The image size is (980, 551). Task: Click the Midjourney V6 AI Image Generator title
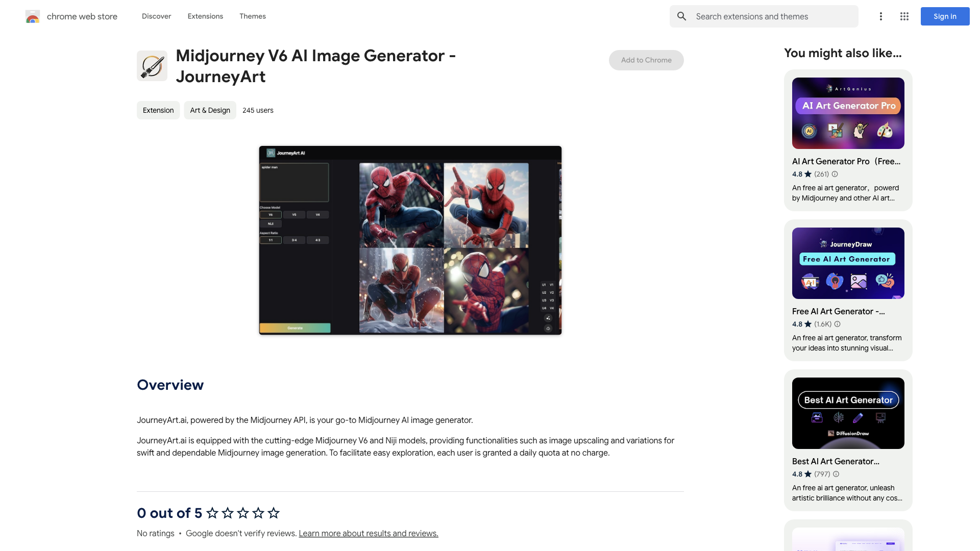tap(316, 66)
